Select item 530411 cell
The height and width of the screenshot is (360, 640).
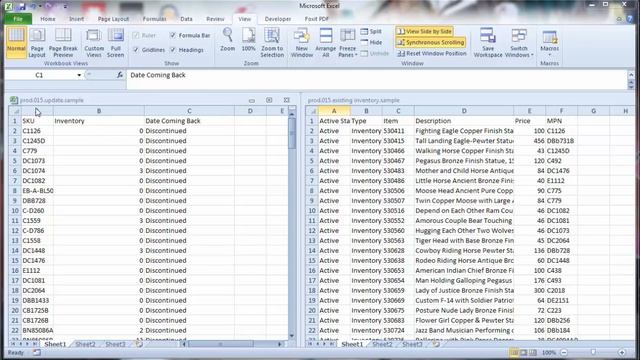coord(398,131)
